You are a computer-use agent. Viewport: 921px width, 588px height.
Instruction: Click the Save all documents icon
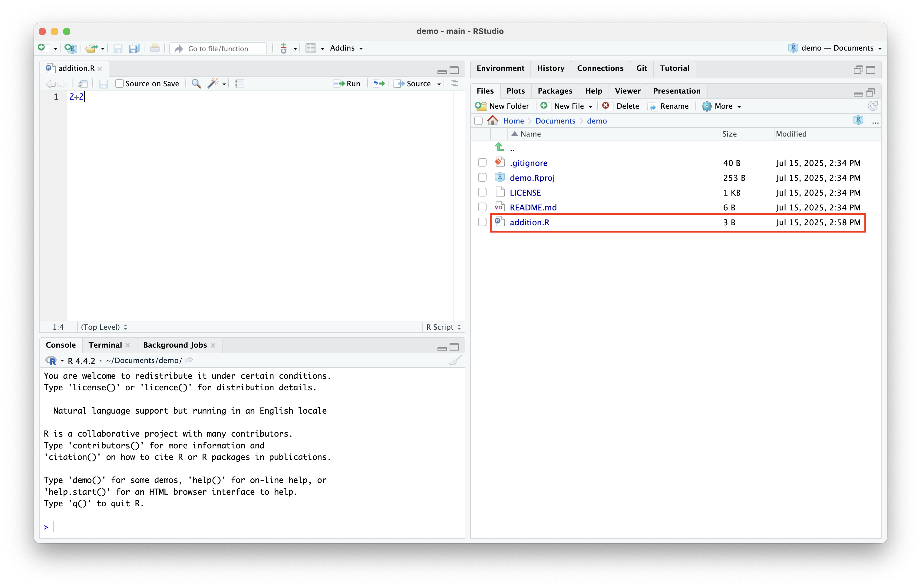134,48
